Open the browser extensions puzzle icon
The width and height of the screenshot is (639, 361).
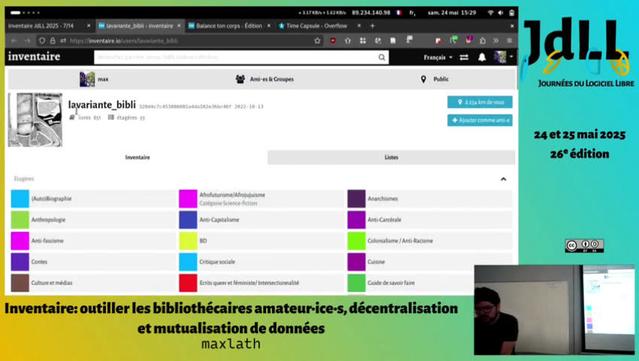pos(483,40)
